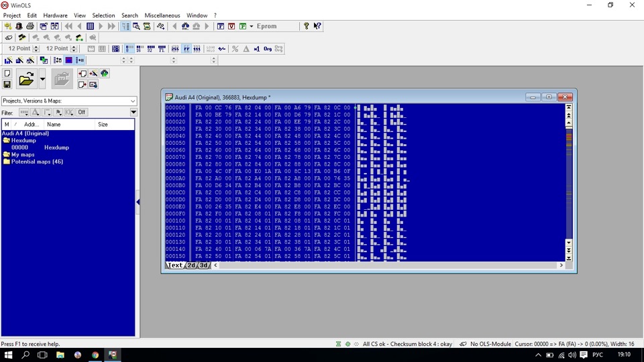Click the table grid icon in top toolbar
This screenshot has width=644, height=362.
pyautogui.click(x=91, y=26)
